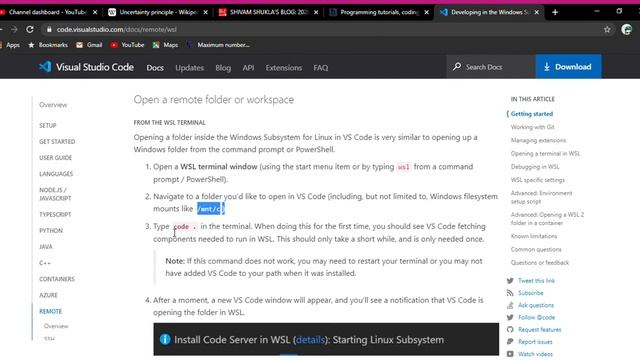Focus the Search Docs input field
Screen dimensions: 640x360
[491, 67]
